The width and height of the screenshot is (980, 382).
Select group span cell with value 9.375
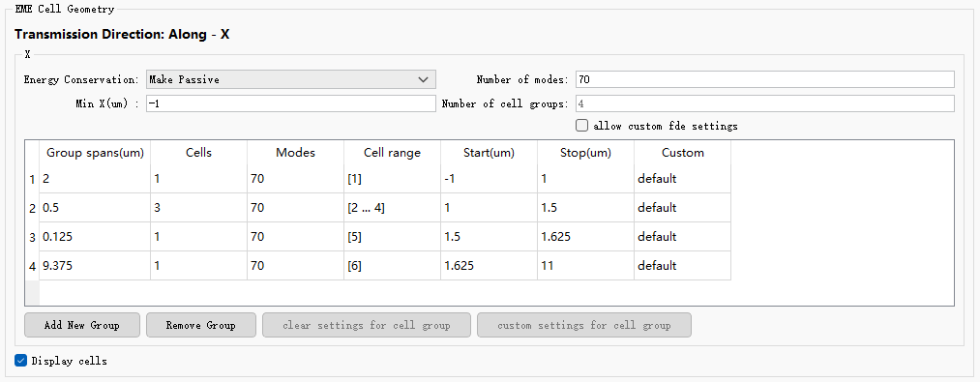click(x=95, y=266)
